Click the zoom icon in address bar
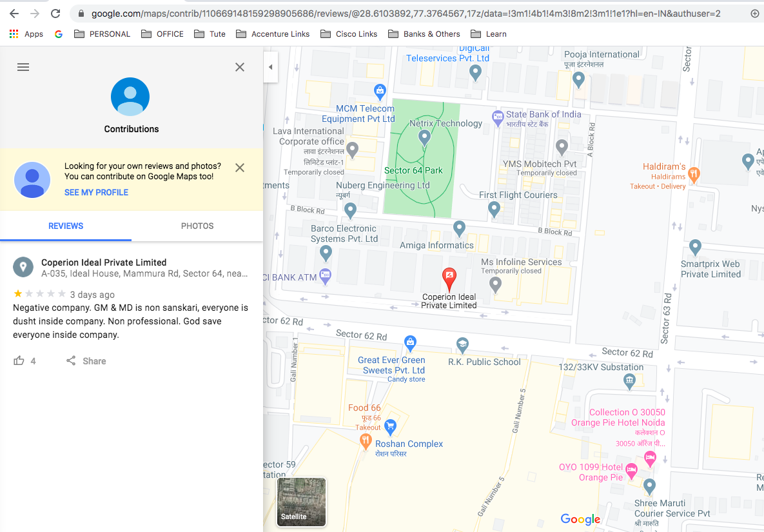Image resolution: width=764 pixels, height=532 pixels. coord(755,14)
